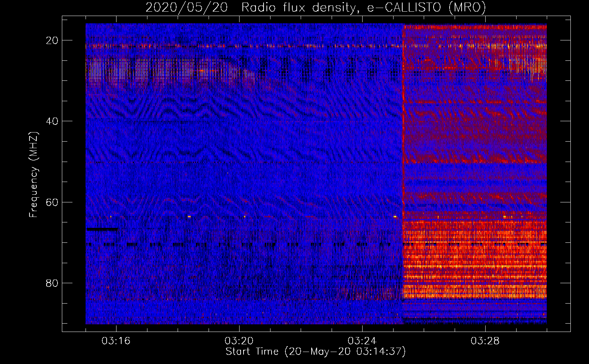The width and height of the screenshot is (589, 364).
Task: Click the 'Start Time (20-May-20 03:14:37)' x-axis label
Action: (316, 352)
